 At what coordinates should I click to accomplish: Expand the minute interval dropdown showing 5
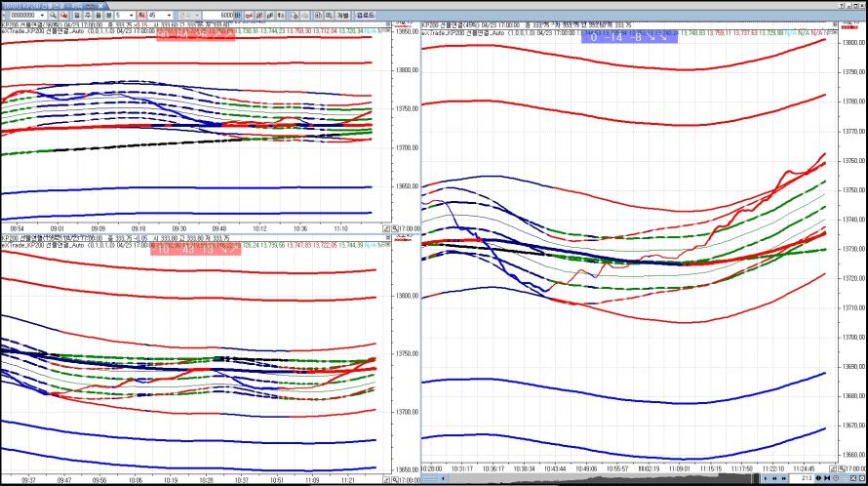[133, 16]
